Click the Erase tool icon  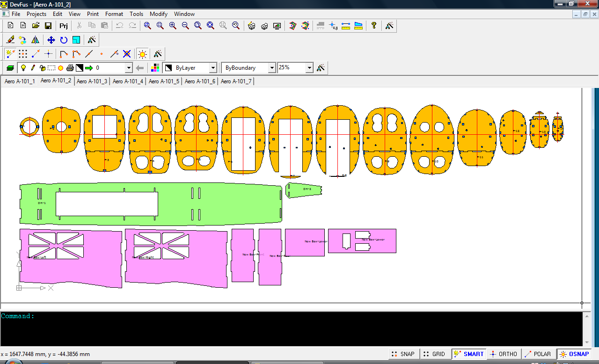10,40
